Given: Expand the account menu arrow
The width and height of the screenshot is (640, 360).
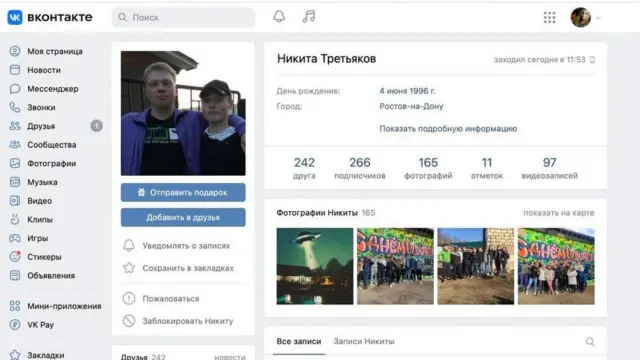Looking at the screenshot, I should click(598, 18).
